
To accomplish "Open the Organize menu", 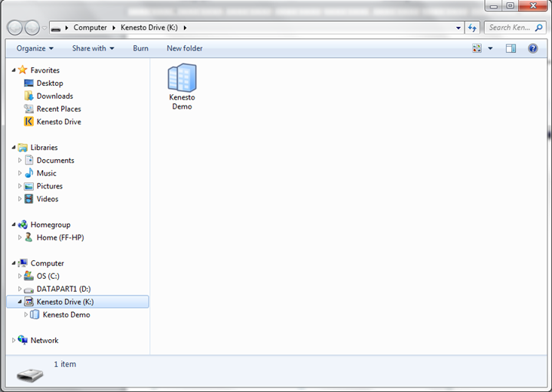I will point(35,48).
